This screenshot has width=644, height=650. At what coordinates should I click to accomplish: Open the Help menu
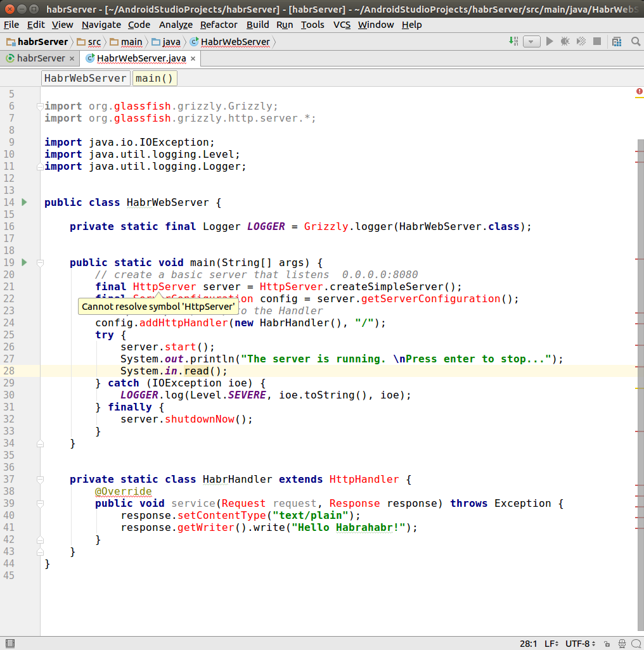411,25
